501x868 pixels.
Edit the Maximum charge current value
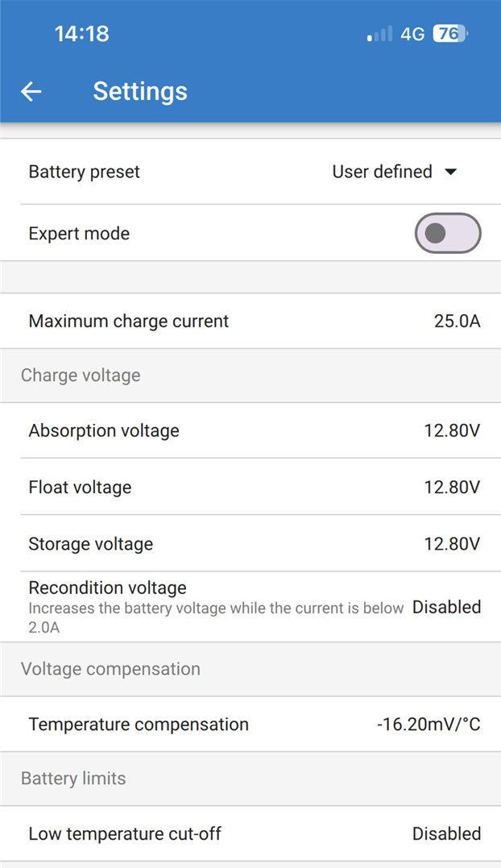[x=457, y=322]
